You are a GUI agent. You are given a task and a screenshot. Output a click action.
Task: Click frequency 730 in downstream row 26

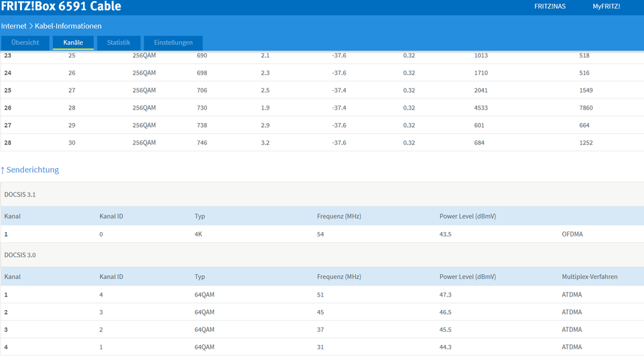202,108
